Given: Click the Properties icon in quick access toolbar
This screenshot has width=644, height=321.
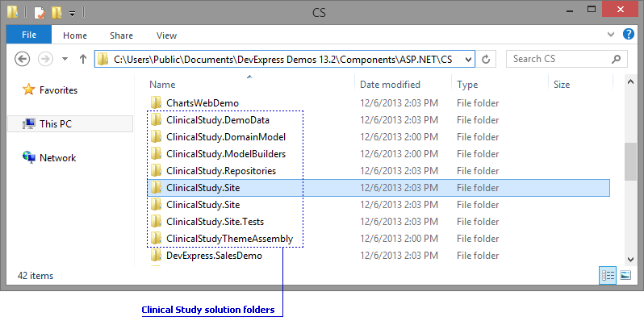Looking at the screenshot, I should pyautogui.click(x=40, y=13).
